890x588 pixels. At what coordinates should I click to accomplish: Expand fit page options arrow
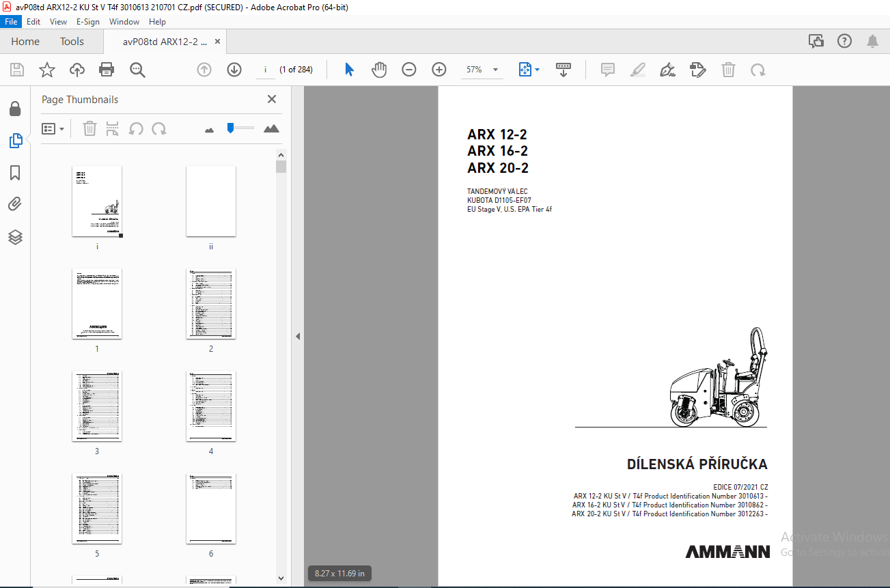tap(537, 70)
